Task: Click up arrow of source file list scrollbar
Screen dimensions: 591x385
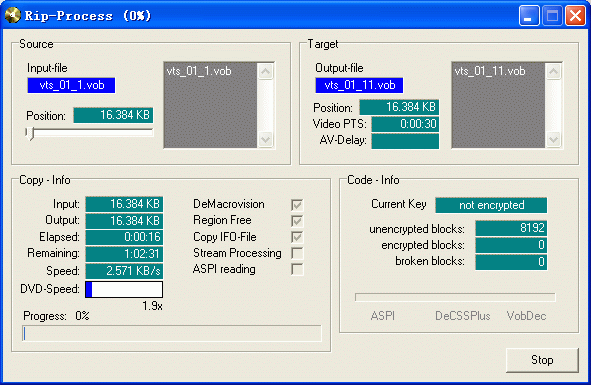Action: [265, 71]
